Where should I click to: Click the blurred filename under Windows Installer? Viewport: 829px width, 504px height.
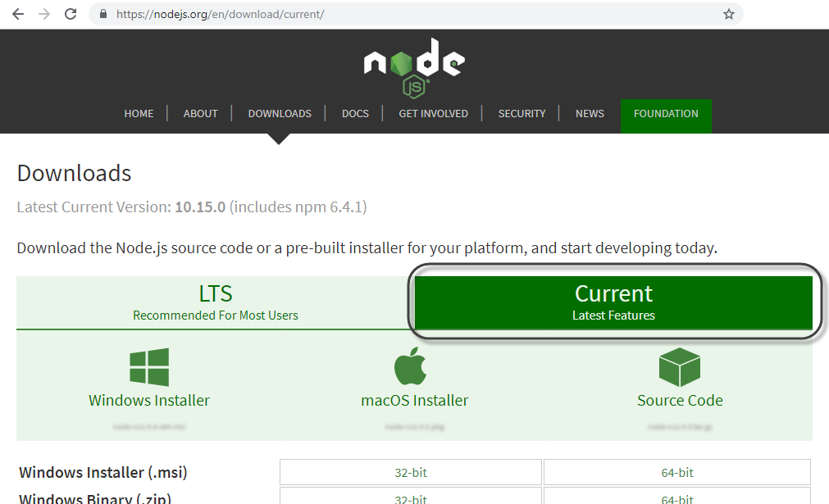point(149,427)
